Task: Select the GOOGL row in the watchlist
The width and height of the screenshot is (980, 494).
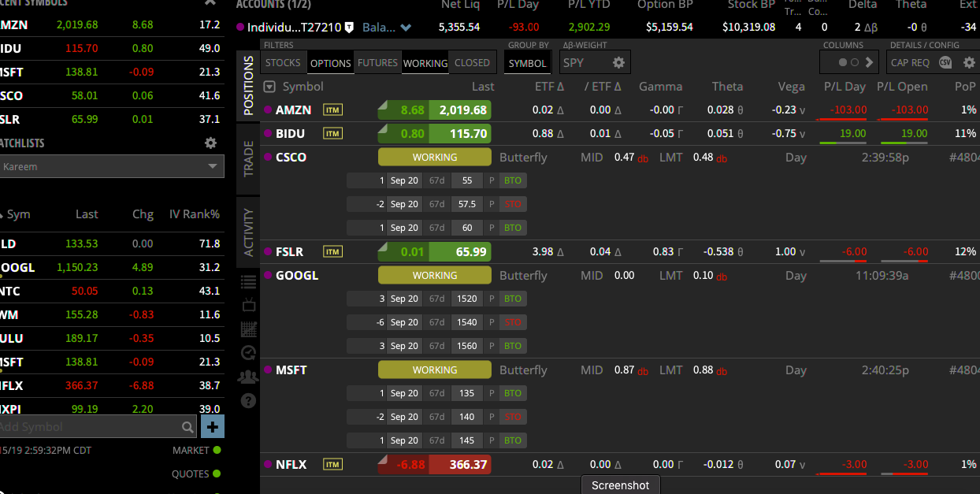Action: [111, 268]
